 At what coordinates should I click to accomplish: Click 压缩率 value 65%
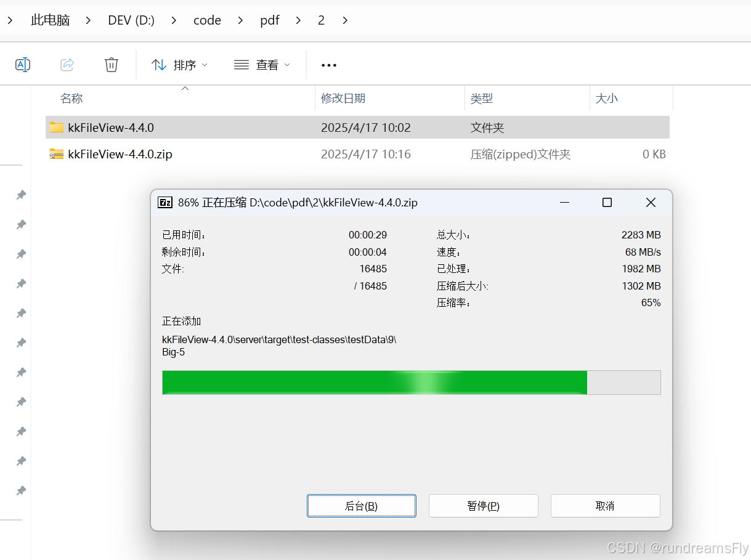click(x=651, y=302)
